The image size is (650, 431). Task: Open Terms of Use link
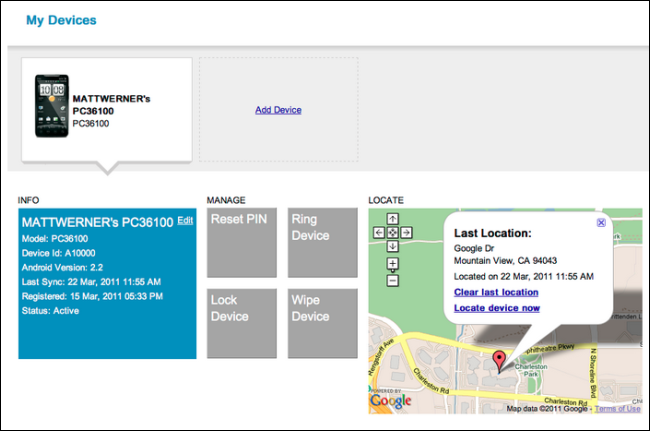[x=618, y=409]
